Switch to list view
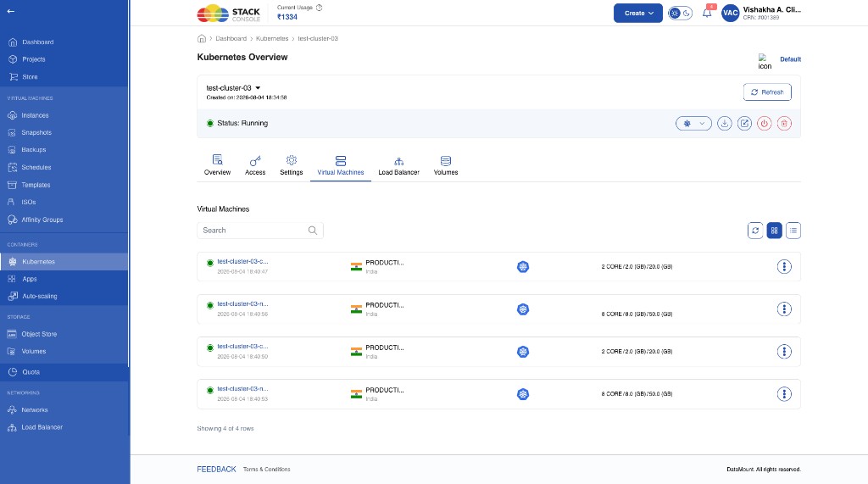868x484 pixels. 793,231
